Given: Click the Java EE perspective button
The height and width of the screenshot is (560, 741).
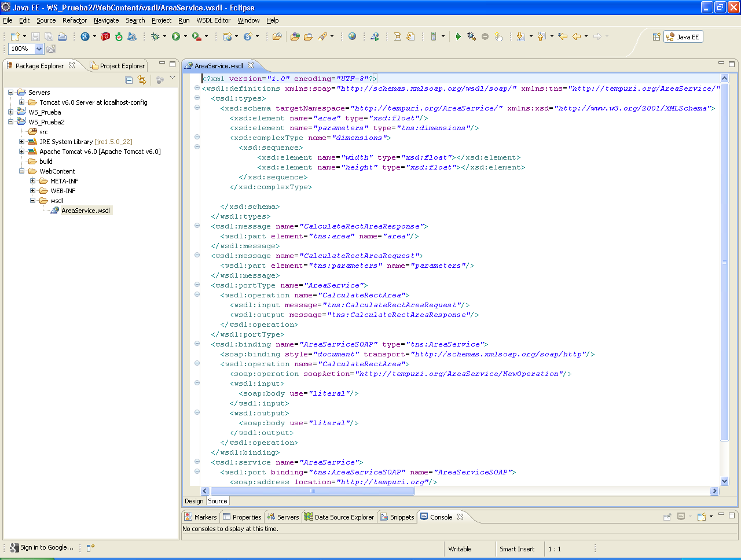Looking at the screenshot, I should pos(683,37).
